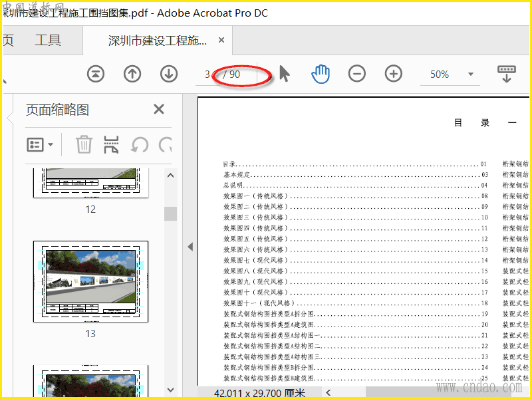Click 效果图七（现代风格） entry
The width and height of the screenshot is (532, 399).
coord(355,260)
